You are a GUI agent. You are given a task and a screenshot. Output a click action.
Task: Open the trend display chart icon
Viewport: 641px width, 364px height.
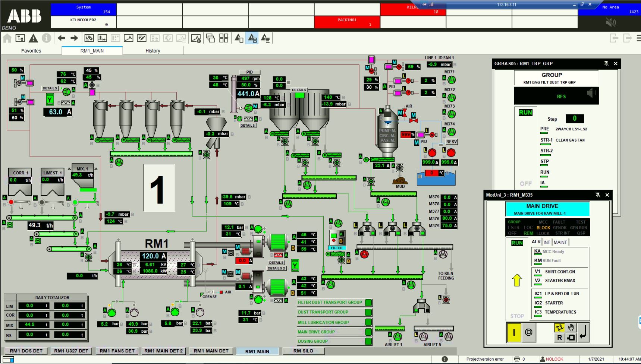pos(128,38)
